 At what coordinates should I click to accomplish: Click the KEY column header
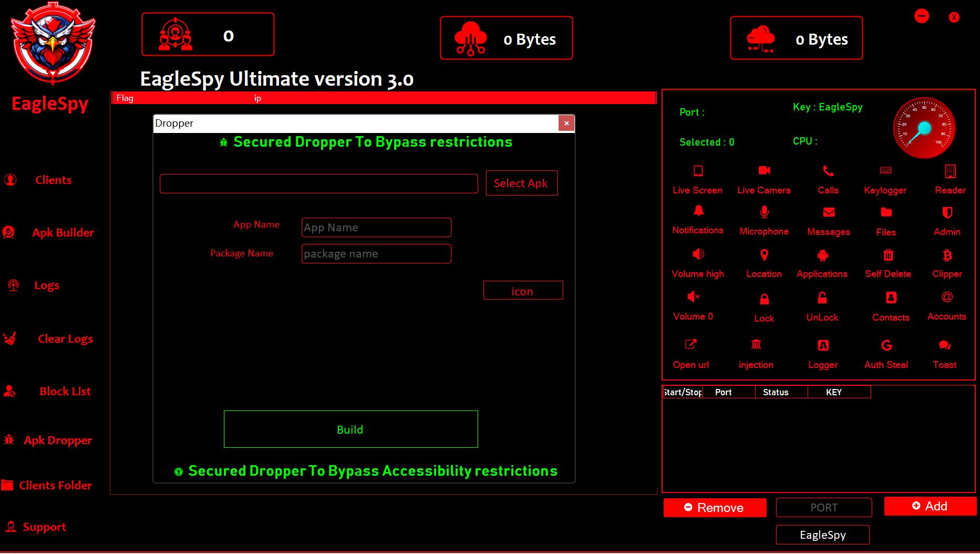point(839,392)
